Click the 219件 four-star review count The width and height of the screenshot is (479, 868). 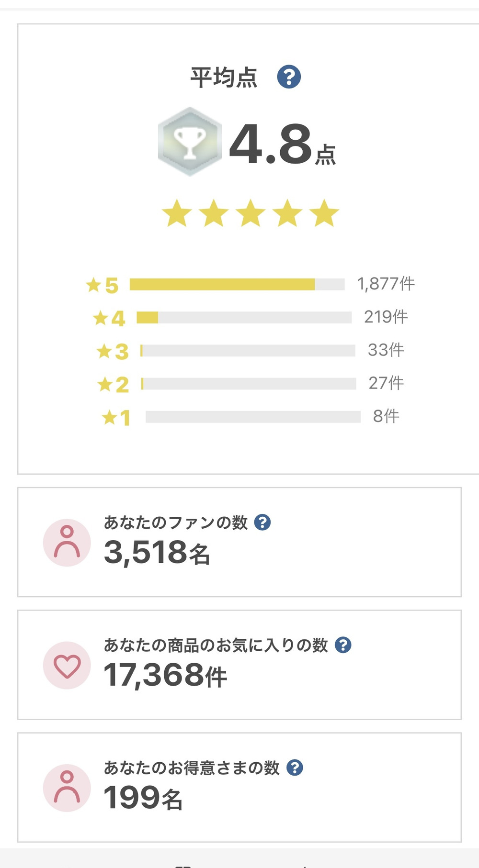pyautogui.click(x=386, y=317)
